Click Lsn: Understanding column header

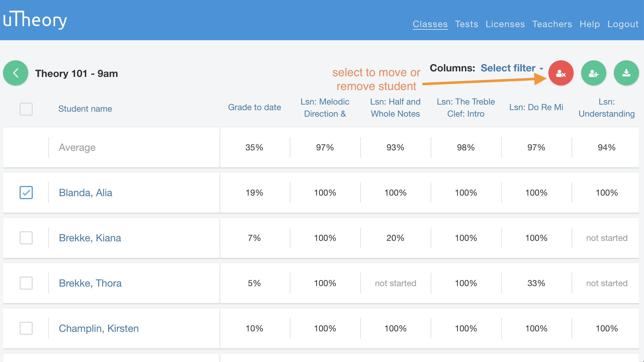tap(607, 108)
